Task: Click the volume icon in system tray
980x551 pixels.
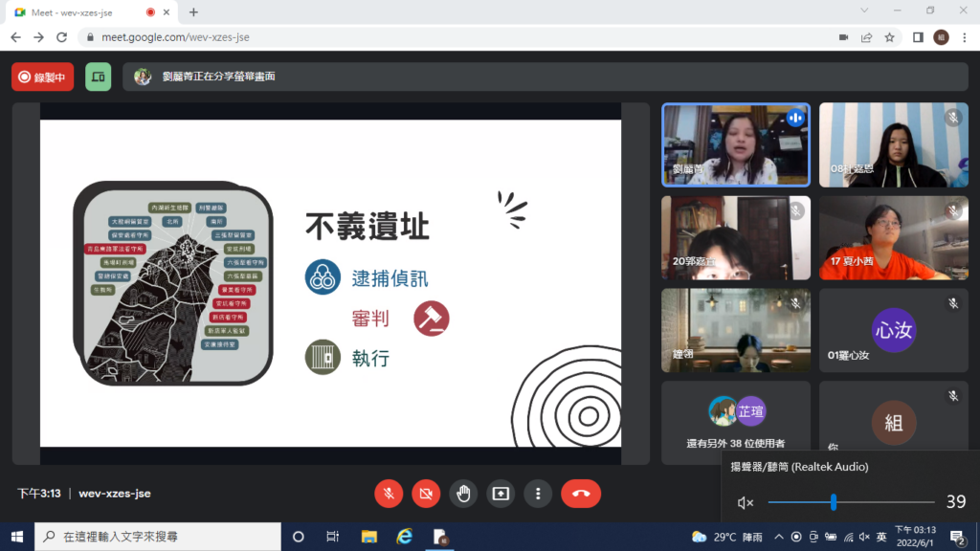Action: [x=864, y=537]
